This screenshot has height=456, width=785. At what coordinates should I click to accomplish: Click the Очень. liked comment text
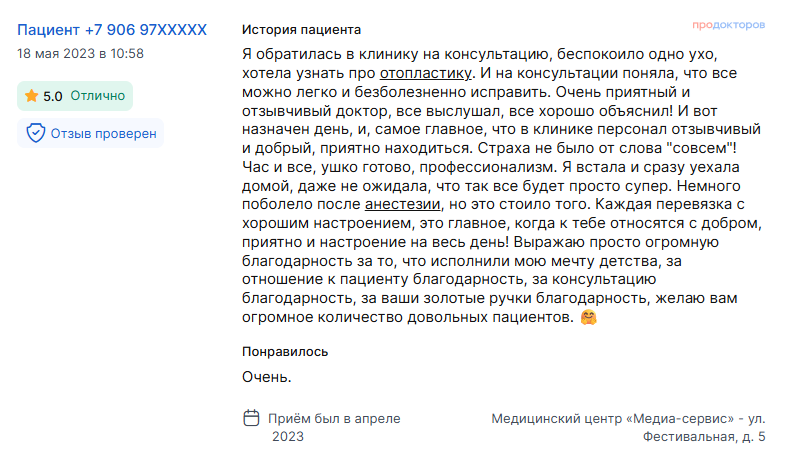pos(266,377)
